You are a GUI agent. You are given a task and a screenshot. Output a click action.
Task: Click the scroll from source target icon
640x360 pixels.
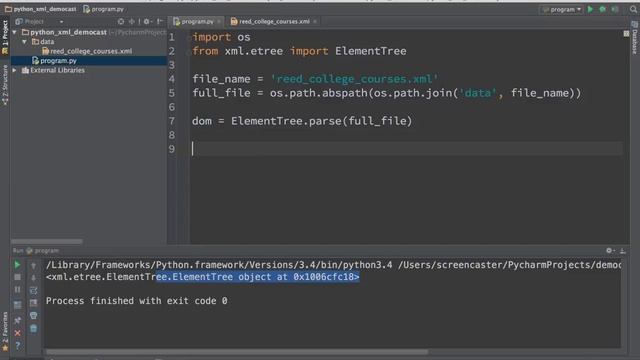[121, 21]
